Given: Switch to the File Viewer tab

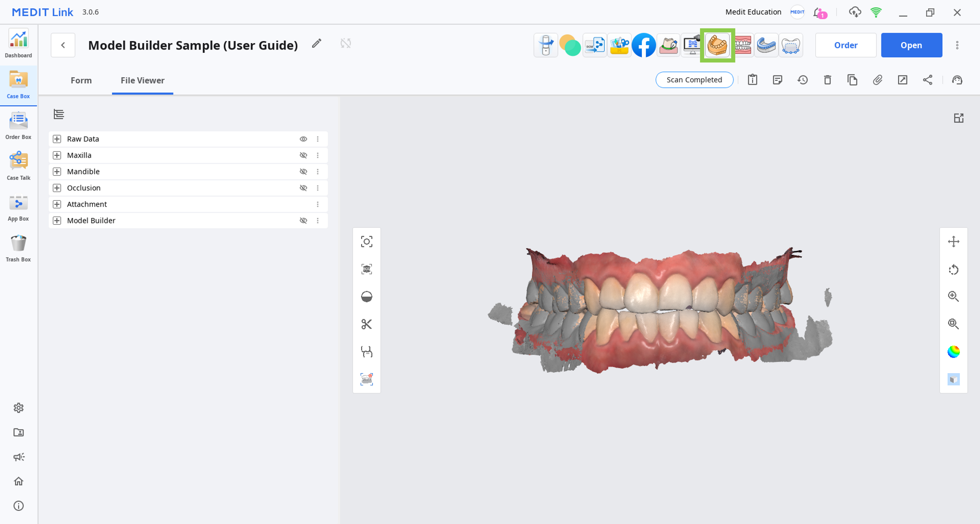Looking at the screenshot, I should tap(143, 80).
